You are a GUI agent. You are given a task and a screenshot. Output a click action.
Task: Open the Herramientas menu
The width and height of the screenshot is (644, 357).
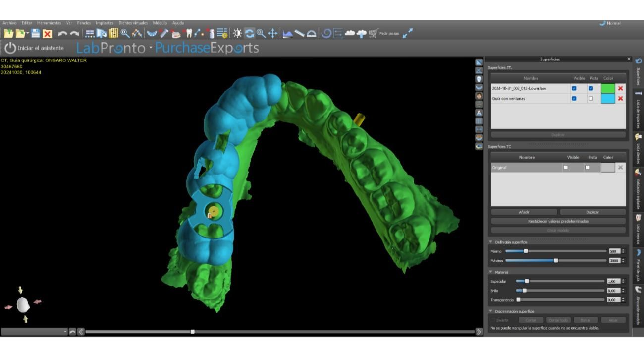[x=49, y=23]
